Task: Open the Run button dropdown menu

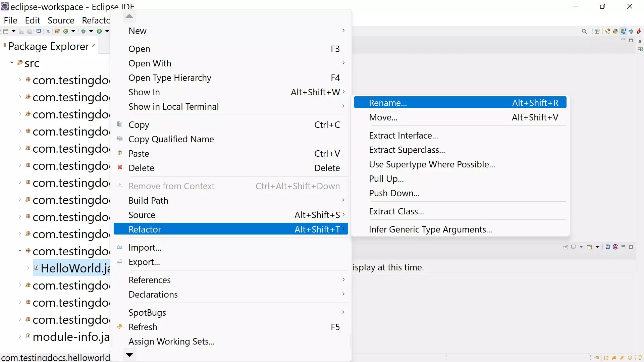Action: click(x=107, y=31)
